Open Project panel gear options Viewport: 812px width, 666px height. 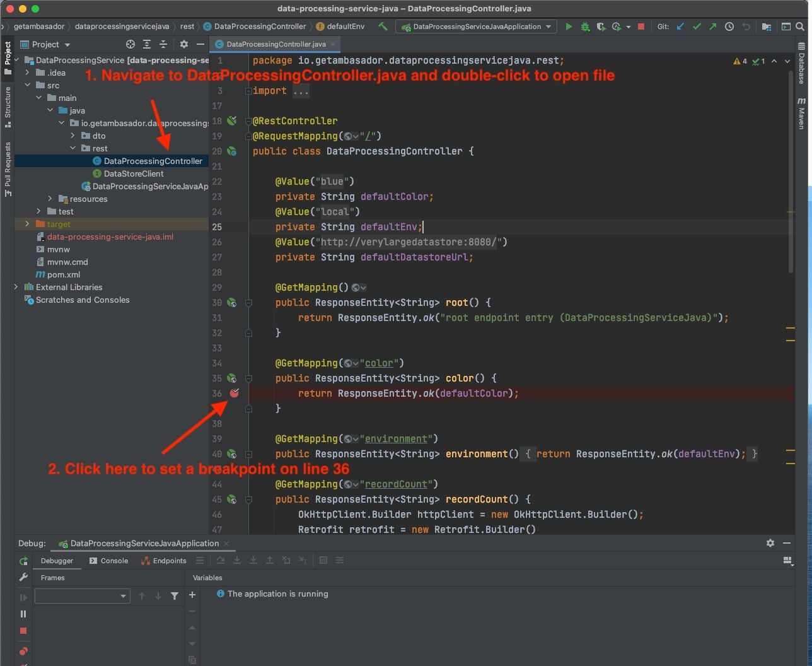184,44
